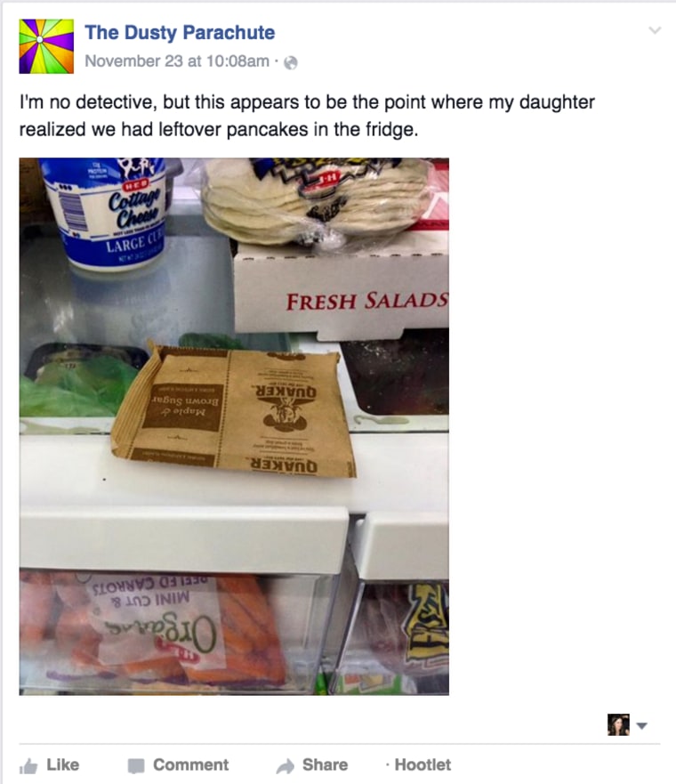676x784 pixels.
Task: Click the Quaker oatmeal packet in photo
Action: pyautogui.click(x=233, y=409)
